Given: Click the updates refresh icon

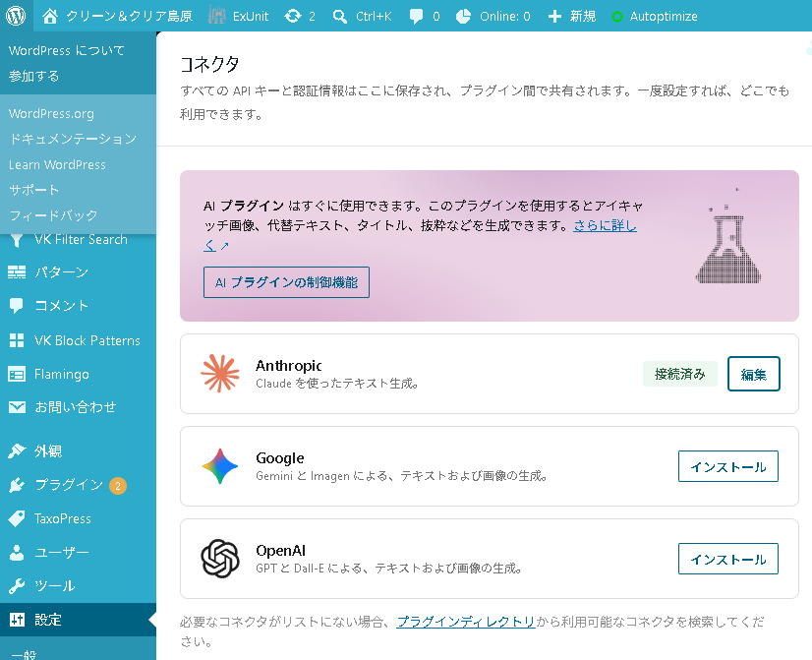Looking at the screenshot, I should point(293,16).
